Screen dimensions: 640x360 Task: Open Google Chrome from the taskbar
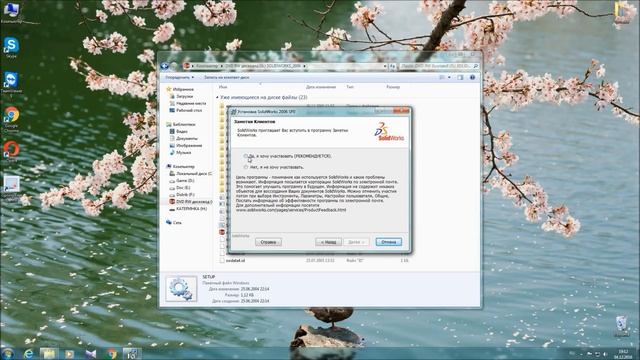(111, 353)
